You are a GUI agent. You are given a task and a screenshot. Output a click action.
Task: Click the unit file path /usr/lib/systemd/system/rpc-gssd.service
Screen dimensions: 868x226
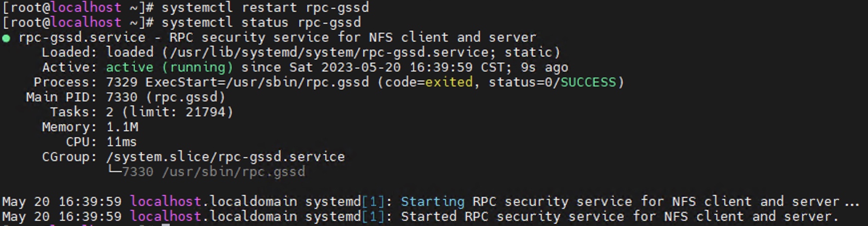point(330,53)
